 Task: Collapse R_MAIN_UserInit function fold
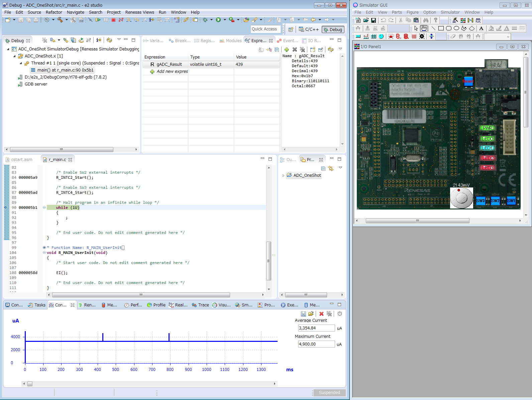click(x=44, y=253)
